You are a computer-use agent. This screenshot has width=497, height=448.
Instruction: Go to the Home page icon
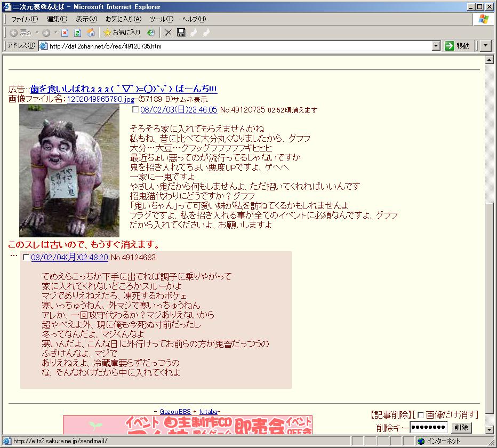(91, 33)
